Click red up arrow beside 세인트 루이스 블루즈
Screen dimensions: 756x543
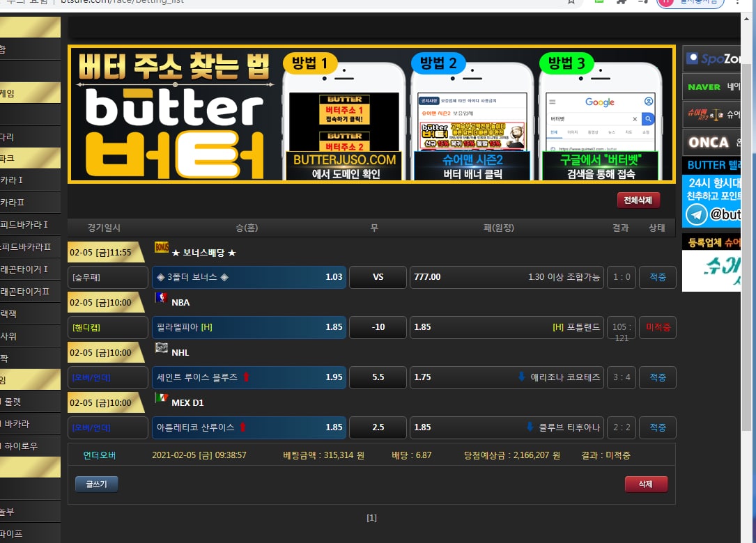point(246,377)
